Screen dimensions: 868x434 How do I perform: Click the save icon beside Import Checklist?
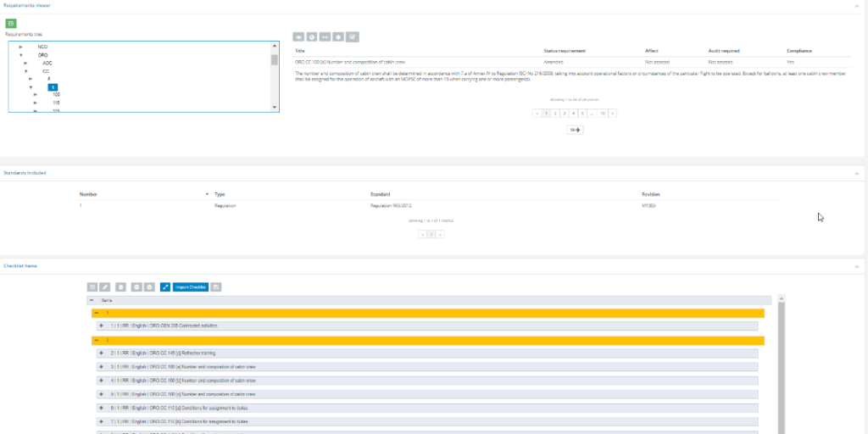tap(216, 287)
